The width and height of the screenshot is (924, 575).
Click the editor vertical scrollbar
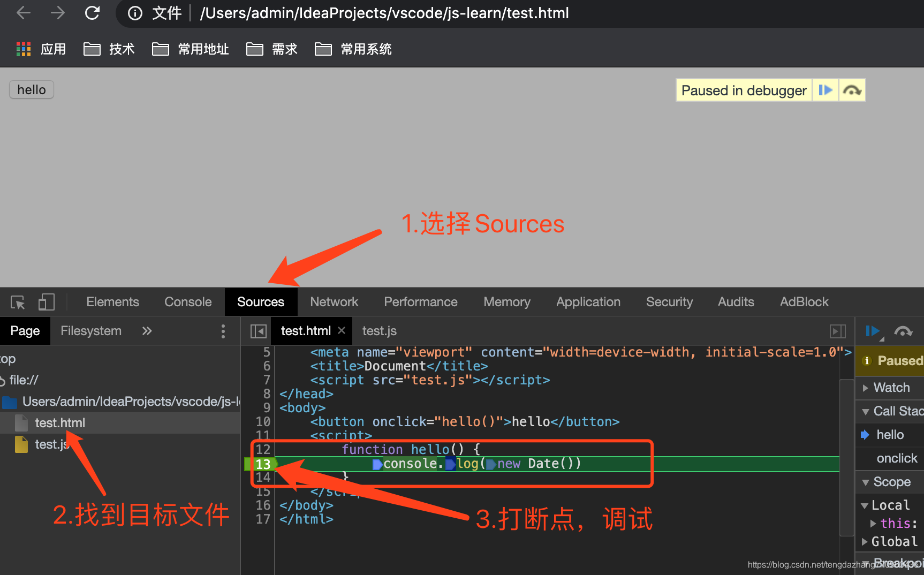[x=847, y=457]
